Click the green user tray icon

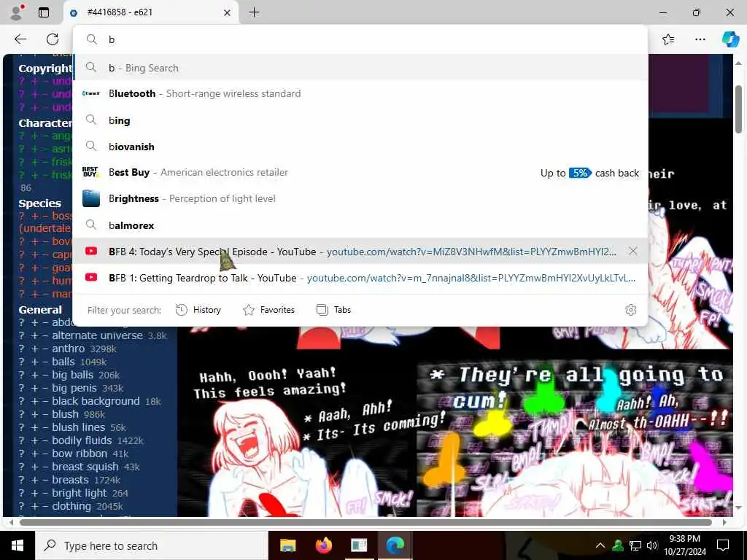(618, 545)
